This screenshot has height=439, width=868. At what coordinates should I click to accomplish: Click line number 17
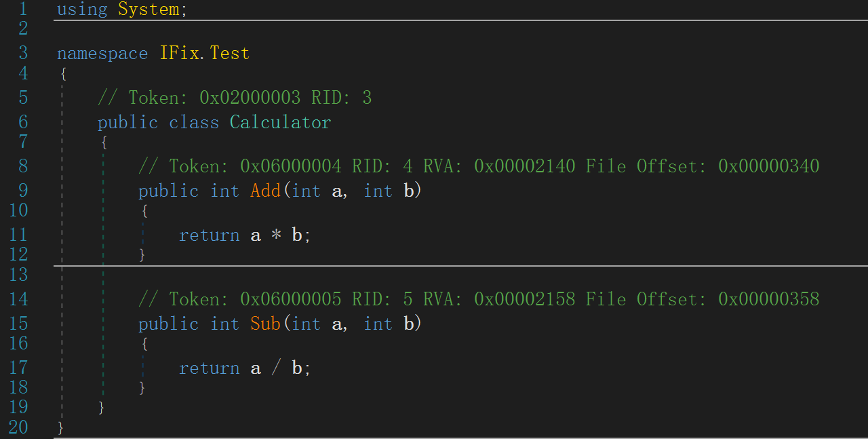pos(18,367)
